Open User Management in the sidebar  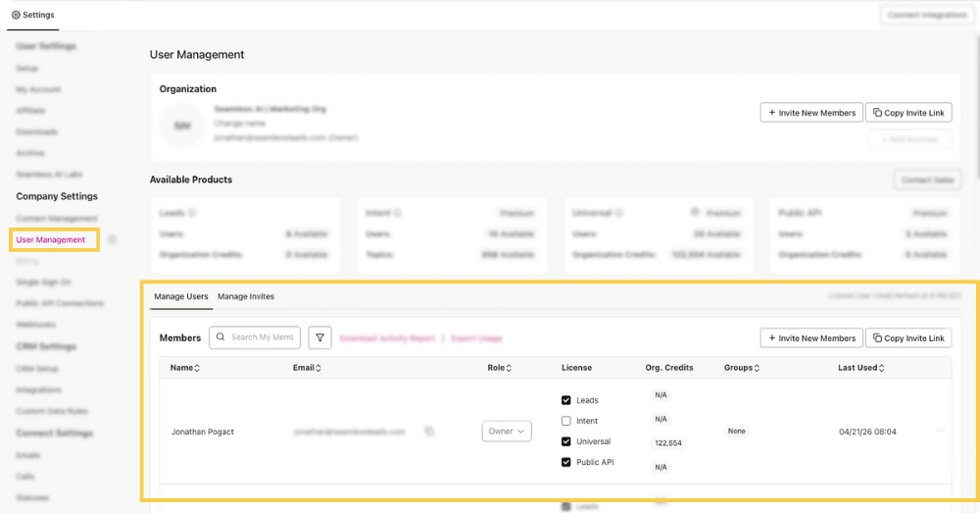pyautogui.click(x=51, y=239)
